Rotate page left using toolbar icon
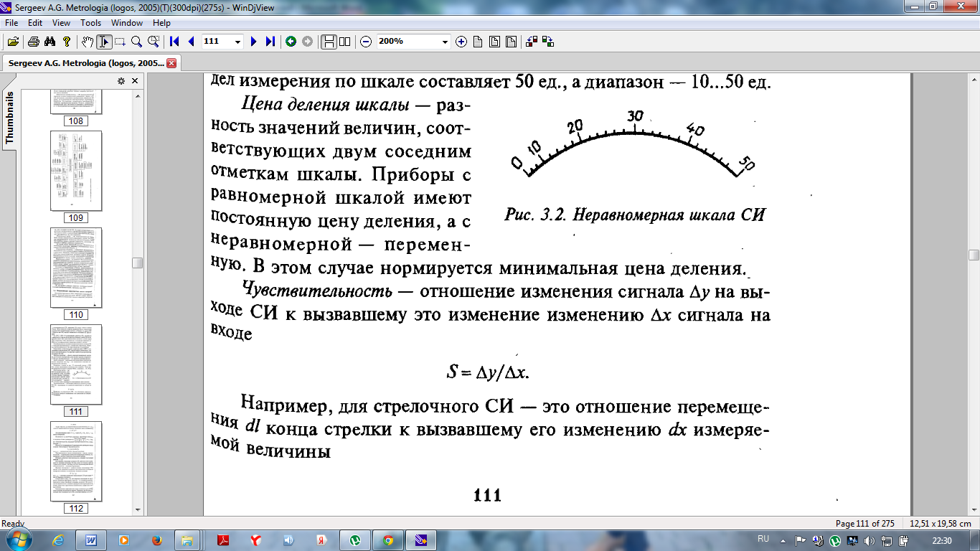The width and height of the screenshot is (980, 551). tap(532, 42)
